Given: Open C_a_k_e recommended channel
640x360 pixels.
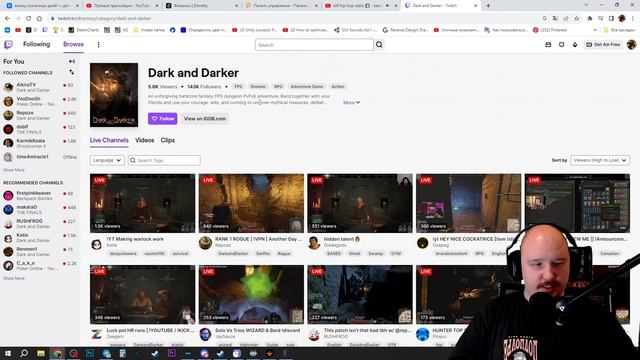Looking at the screenshot, I should (x=40, y=265).
